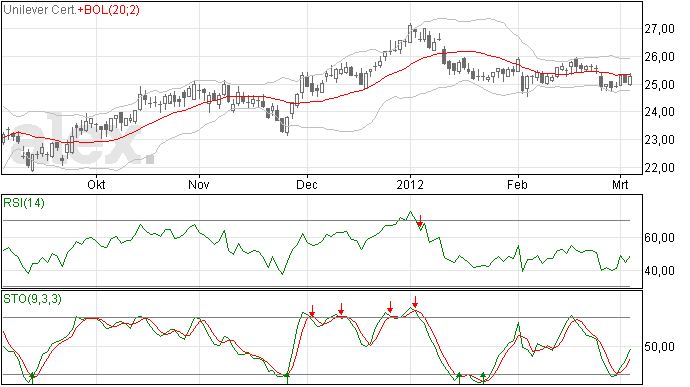This screenshot has width=690, height=387.
Task: Click the red sell arrow on RSI
Action: [x=420, y=221]
